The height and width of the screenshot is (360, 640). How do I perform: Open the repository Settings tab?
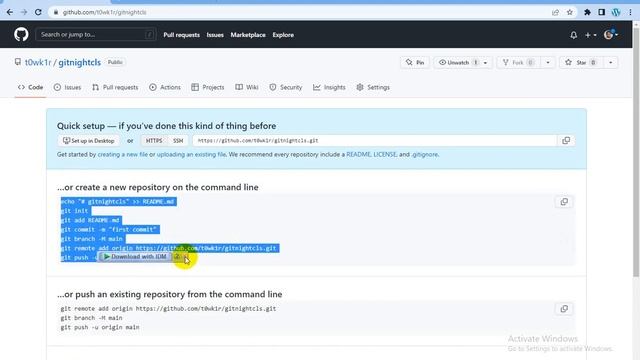click(373, 87)
